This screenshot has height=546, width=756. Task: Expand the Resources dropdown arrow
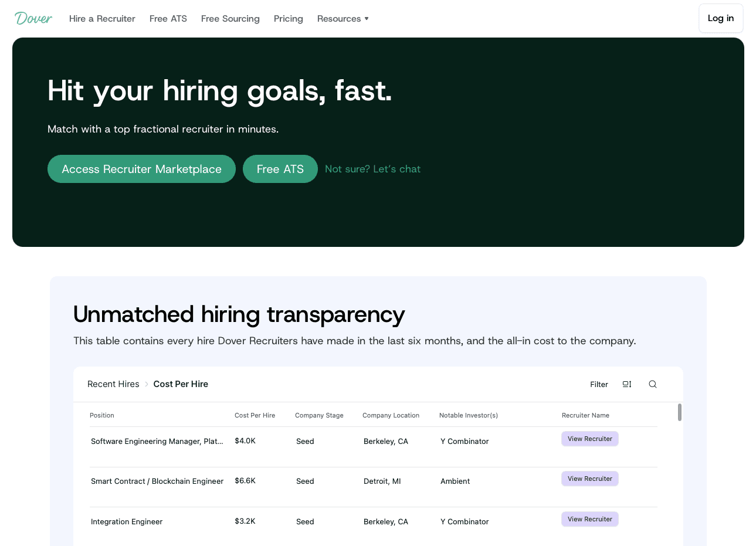click(367, 19)
